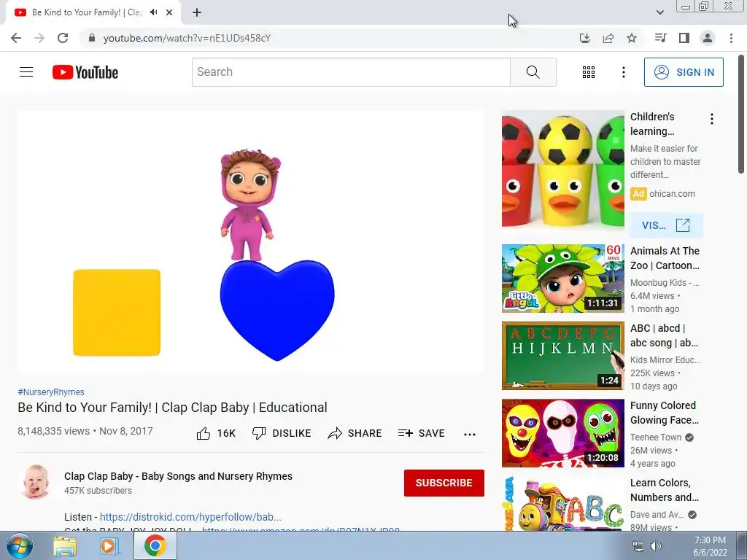This screenshot has height=560, width=747.
Task: Open volume control in system tray
Action: pyautogui.click(x=656, y=546)
